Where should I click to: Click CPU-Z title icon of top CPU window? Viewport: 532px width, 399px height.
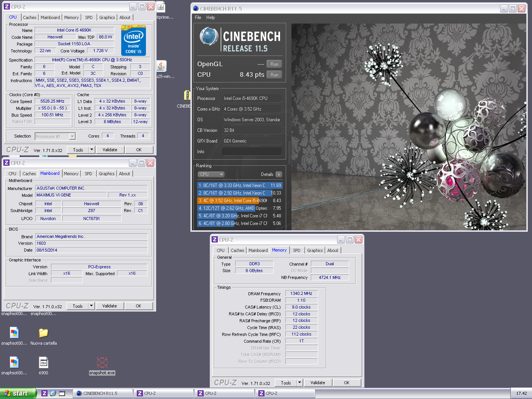(x=7, y=6)
